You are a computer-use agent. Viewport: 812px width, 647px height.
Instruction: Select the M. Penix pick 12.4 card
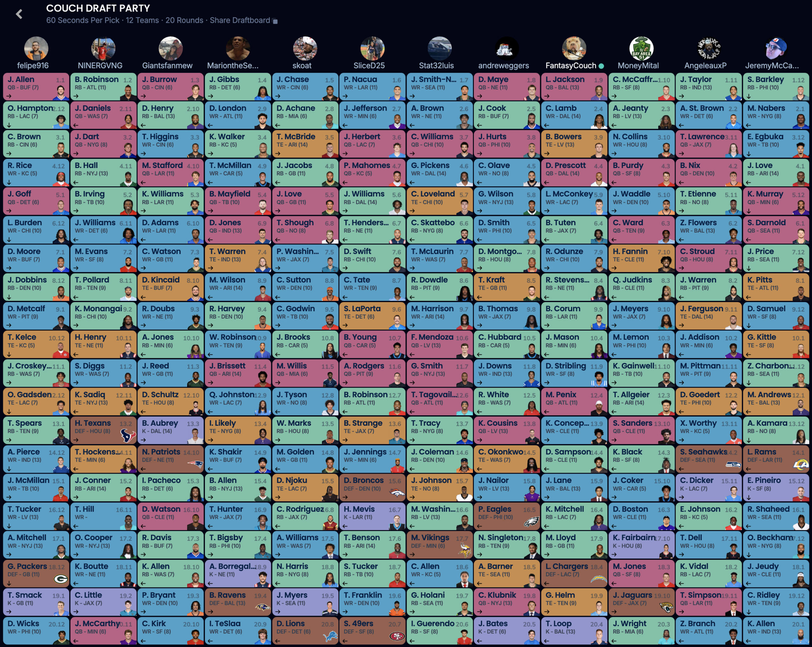click(x=574, y=402)
